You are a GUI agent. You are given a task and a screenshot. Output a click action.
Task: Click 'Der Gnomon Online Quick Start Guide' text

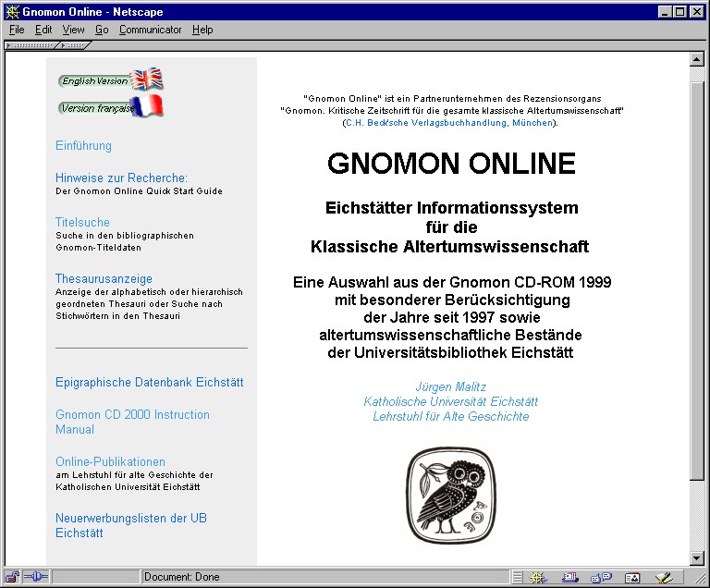point(139,191)
